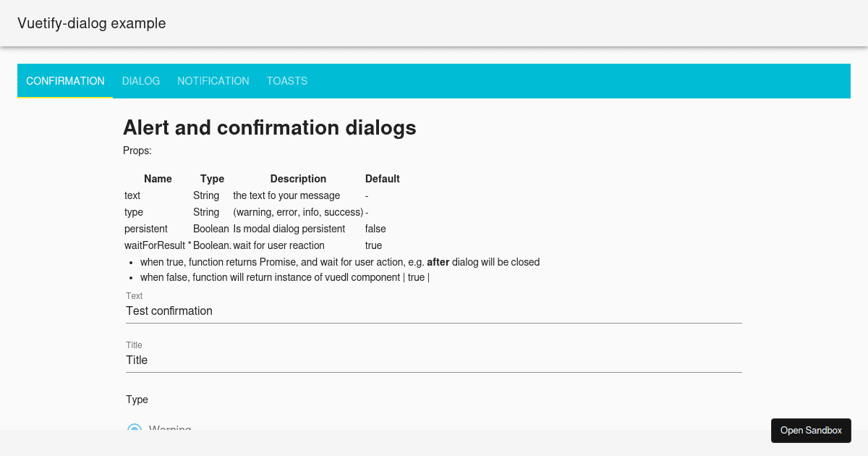
Task: Open the NOTIFICATION tab
Action: [x=213, y=81]
